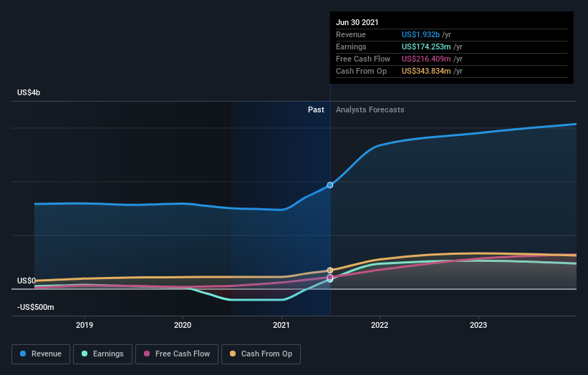Click the US$174.253m earnings value in tooltip
This screenshot has width=588, height=375.
[426, 47]
